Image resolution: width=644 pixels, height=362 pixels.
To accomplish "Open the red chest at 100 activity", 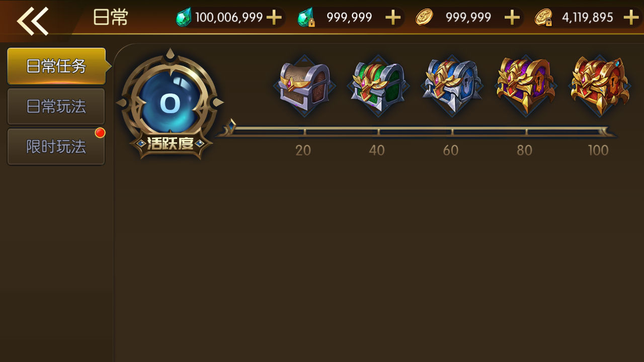I will coord(599,85).
